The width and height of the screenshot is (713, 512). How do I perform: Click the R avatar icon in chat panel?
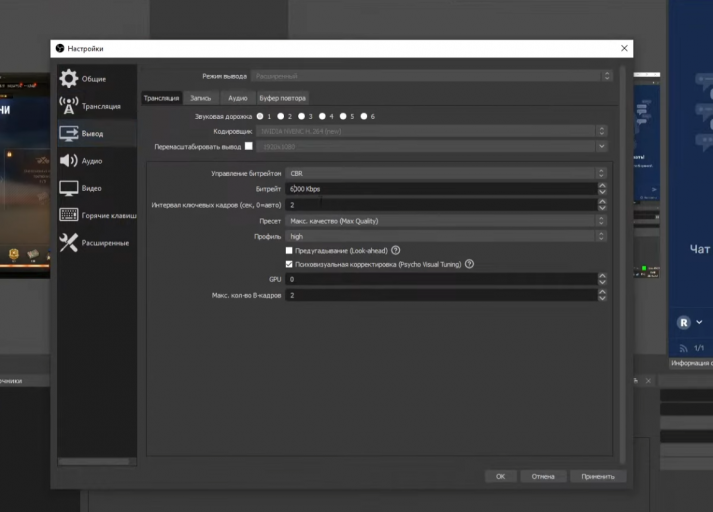click(683, 322)
